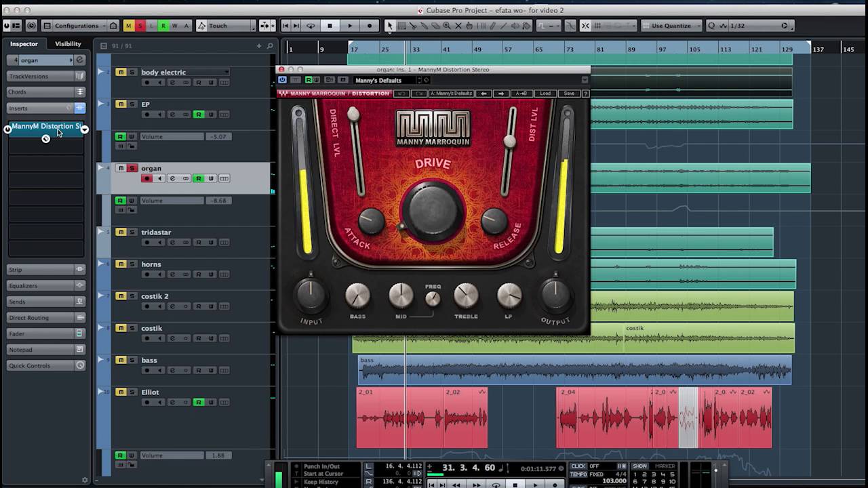Toggle plugin Read automation R button

308,80
